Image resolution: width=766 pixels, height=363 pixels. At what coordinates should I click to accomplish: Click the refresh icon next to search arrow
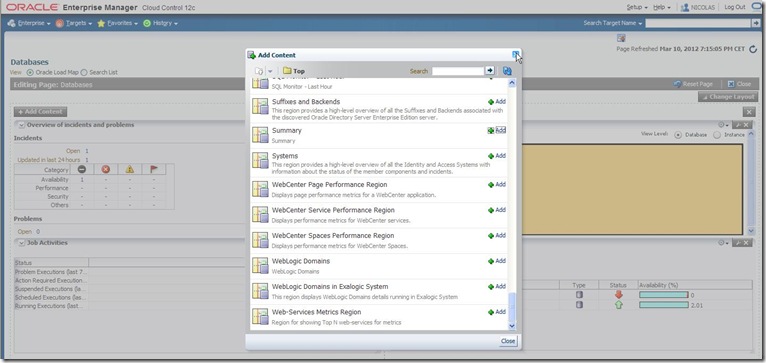[507, 71]
